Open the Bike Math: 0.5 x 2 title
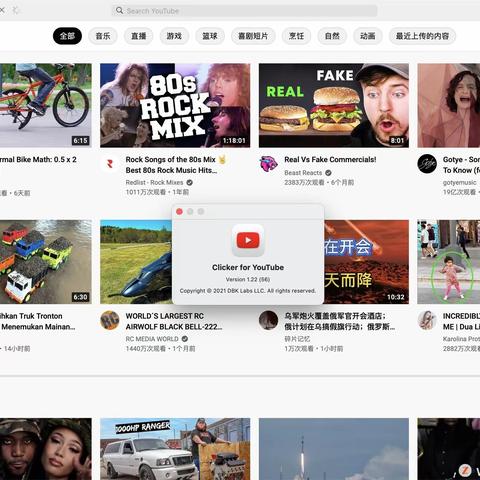 point(38,159)
